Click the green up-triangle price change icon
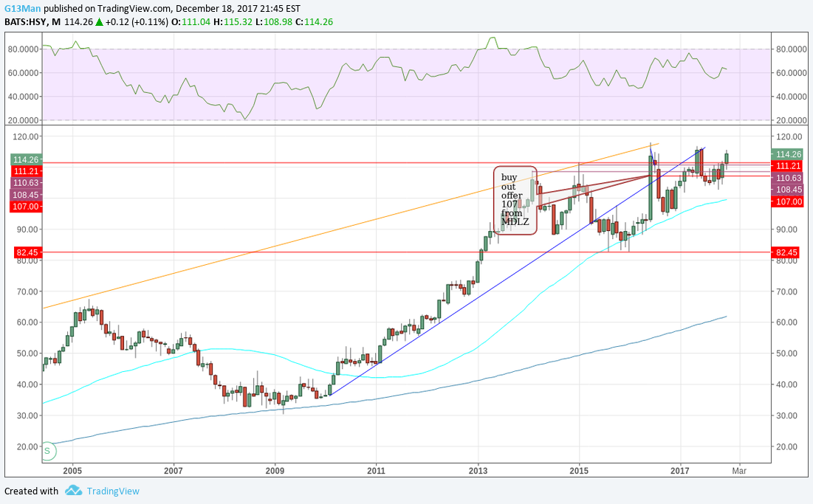 (99, 21)
